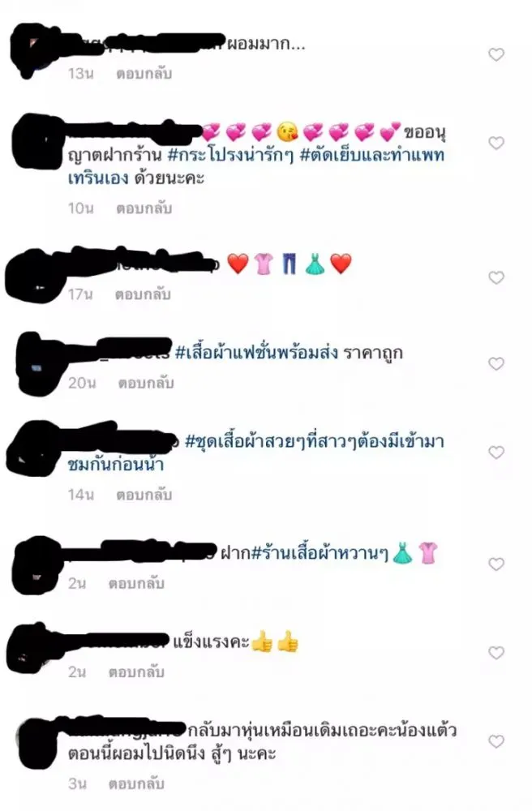This screenshot has height=811, width=532.
Task: Open hashtag #ร้านเสื้อผ้าหวานๆ
Action: click(x=320, y=553)
